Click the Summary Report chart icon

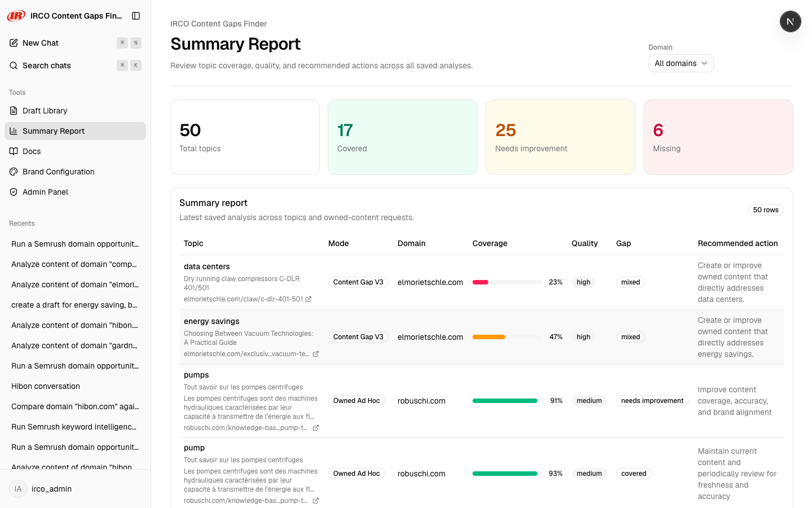14,131
